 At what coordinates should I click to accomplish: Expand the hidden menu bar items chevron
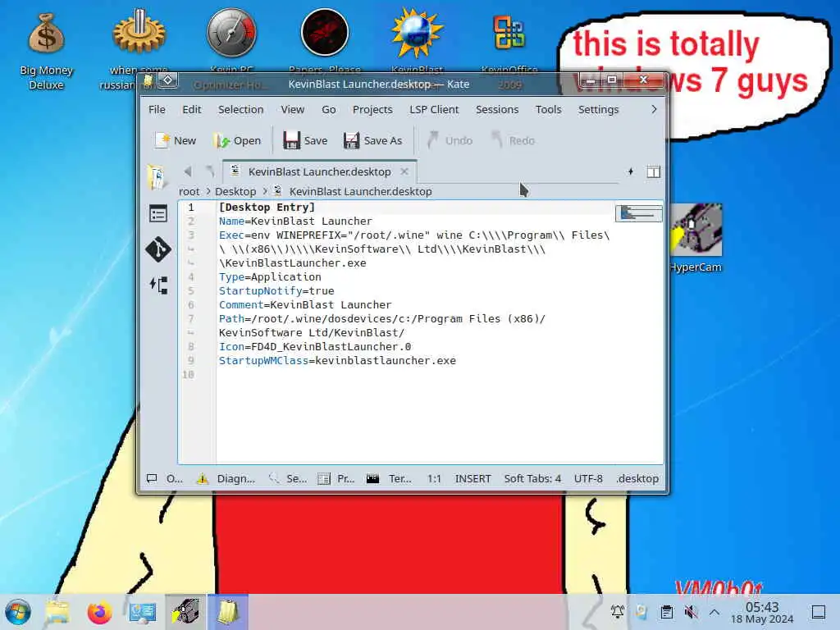654,109
